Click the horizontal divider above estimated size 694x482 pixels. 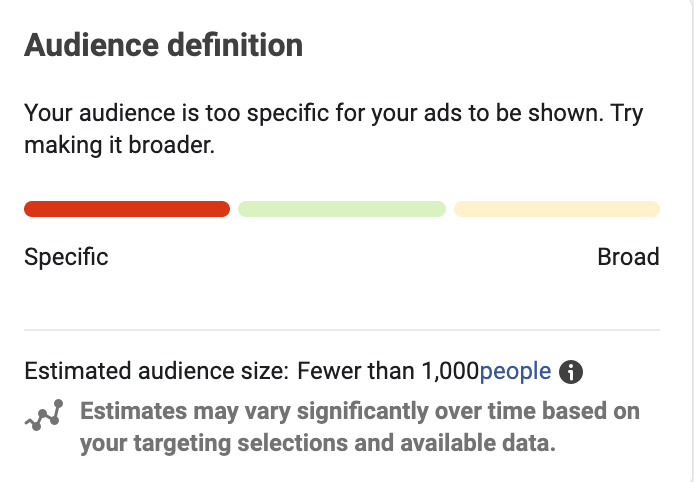click(342, 330)
